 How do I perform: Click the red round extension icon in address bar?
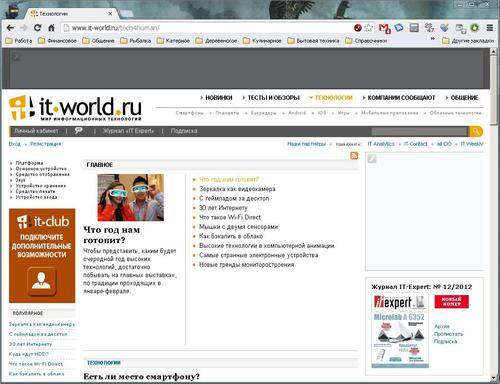tap(358, 28)
